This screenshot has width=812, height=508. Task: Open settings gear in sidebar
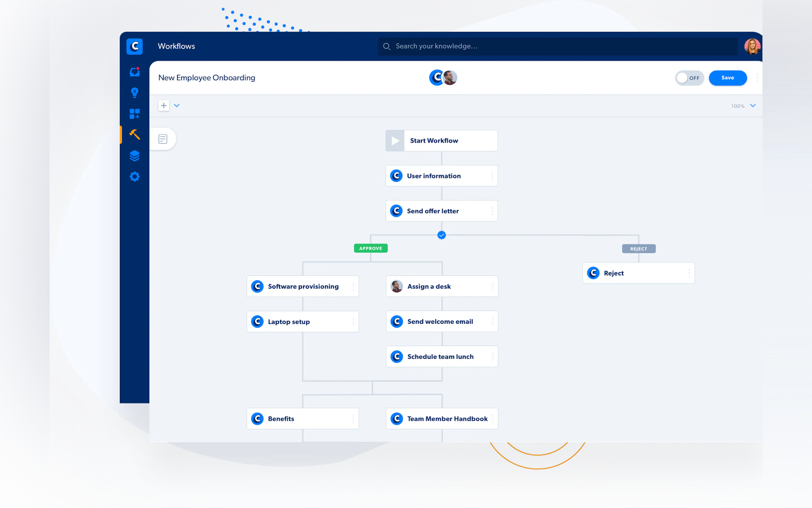[135, 177]
